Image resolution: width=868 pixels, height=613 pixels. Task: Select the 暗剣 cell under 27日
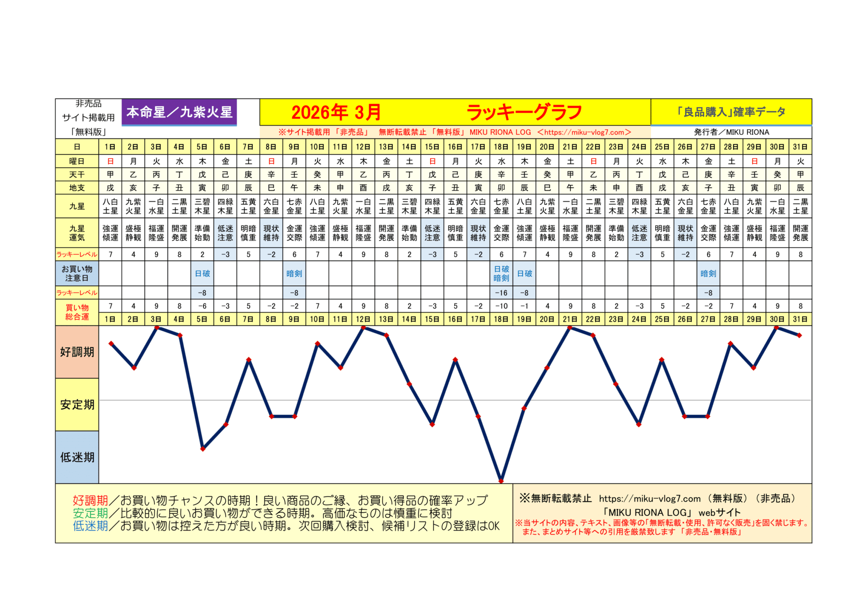[x=708, y=273]
